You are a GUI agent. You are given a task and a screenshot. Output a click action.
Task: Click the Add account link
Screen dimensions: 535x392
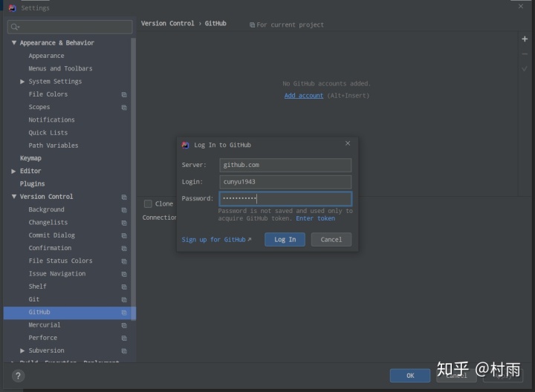pyautogui.click(x=304, y=96)
